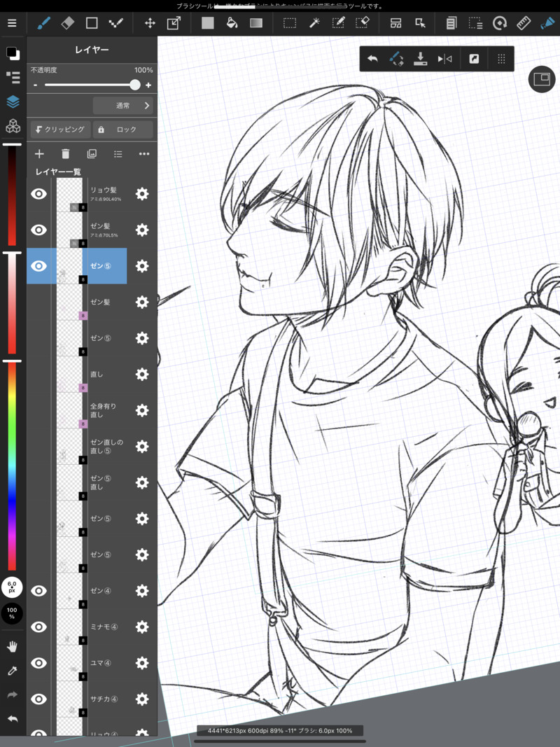Open the Ruler snap settings
The width and height of the screenshot is (560, 747).
[524, 23]
